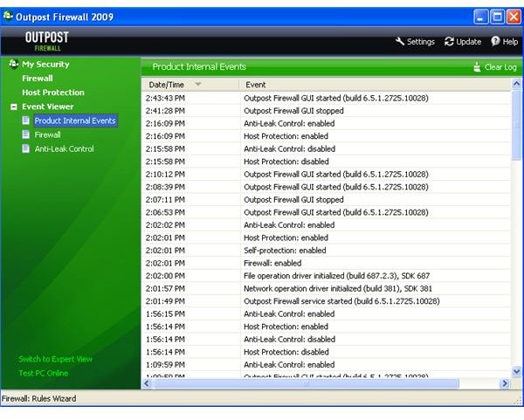Open the Anti-Leak Control log

coord(64,148)
